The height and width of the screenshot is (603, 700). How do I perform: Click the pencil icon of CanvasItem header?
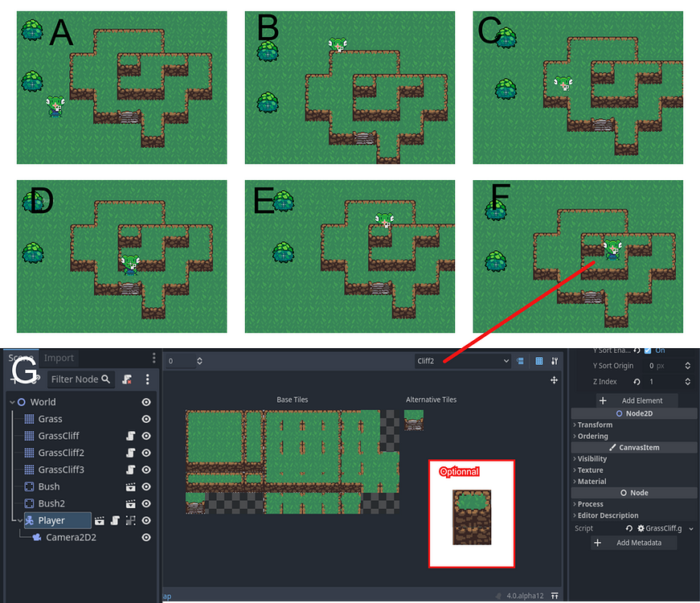click(x=612, y=447)
